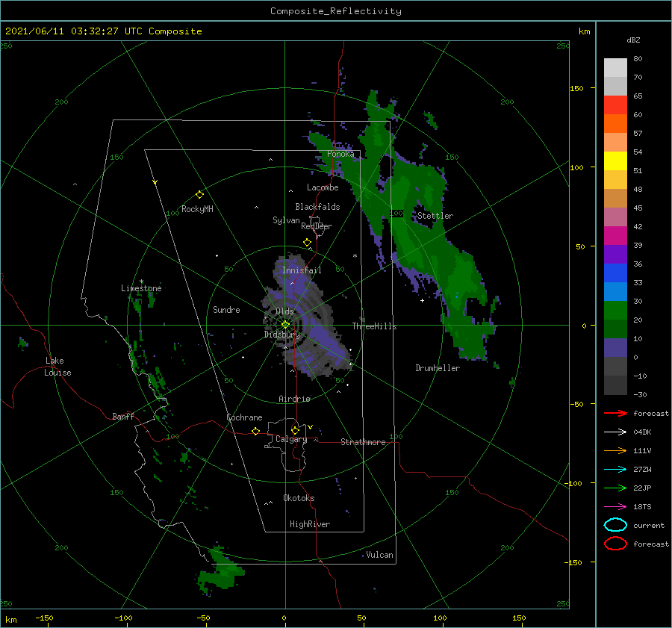
Task: Click the yellow diamond marker below RedDeer
Action: (x=307, y=243)
